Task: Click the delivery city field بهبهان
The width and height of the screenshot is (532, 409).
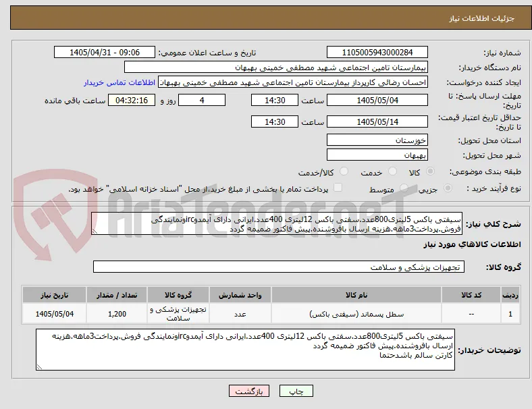Action: (377, 155)
